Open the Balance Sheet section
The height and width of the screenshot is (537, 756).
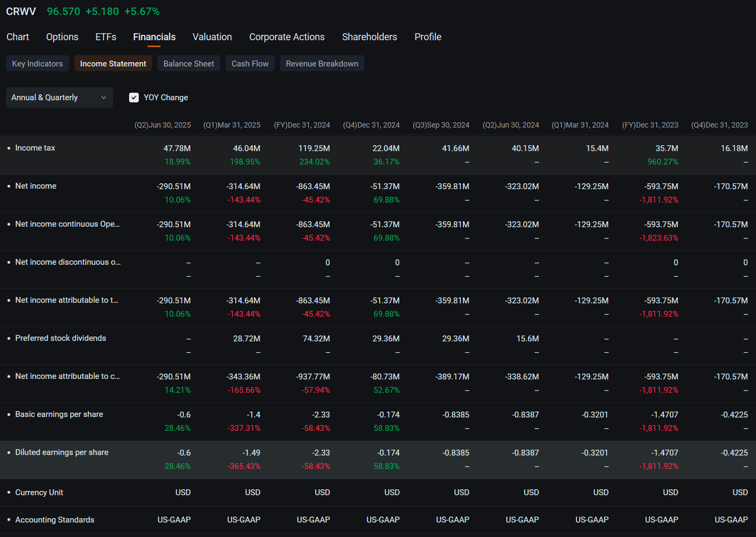189,63
